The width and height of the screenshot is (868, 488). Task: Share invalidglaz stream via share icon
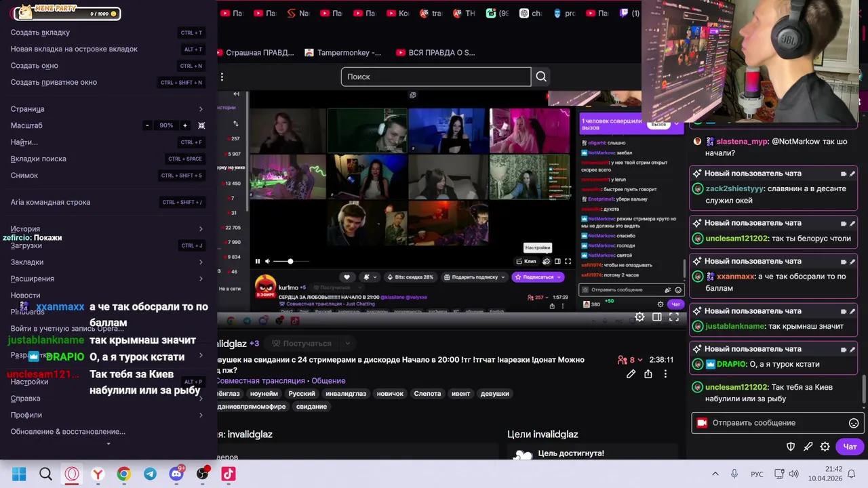pos(648,374)
